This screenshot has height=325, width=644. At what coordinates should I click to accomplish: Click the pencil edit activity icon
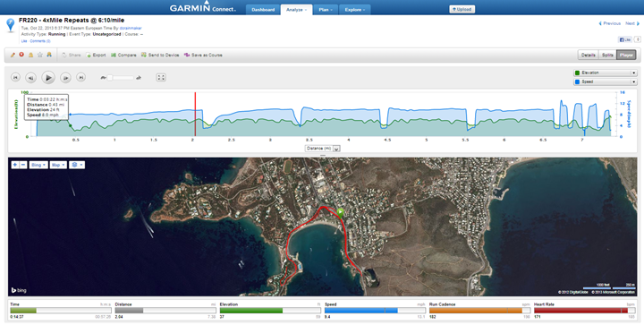13,55
